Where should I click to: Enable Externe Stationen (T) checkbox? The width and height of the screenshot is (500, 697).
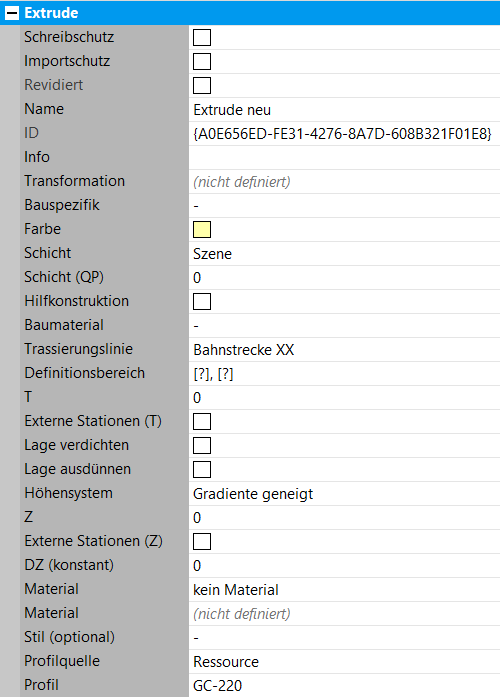point(202,421)
